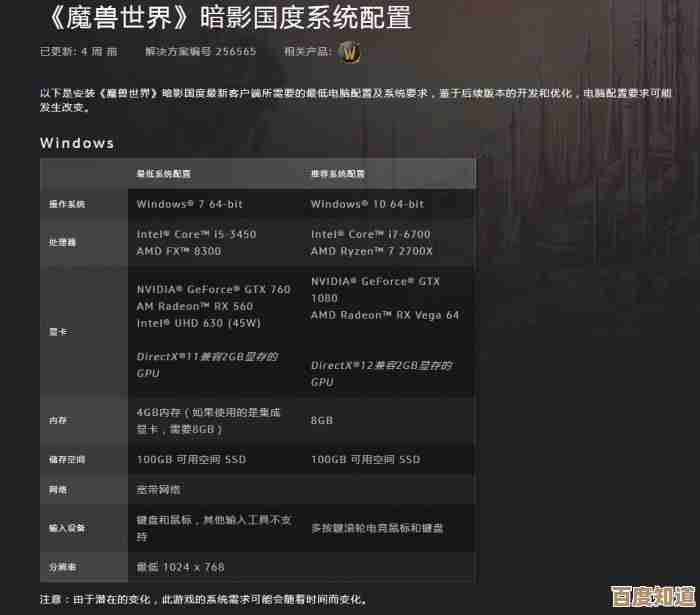Image resolution: width=700 pixels, height=615 pixels.
Task: Click the DirectX 11 compatible GPU note
Action: (x=207, y=365)
